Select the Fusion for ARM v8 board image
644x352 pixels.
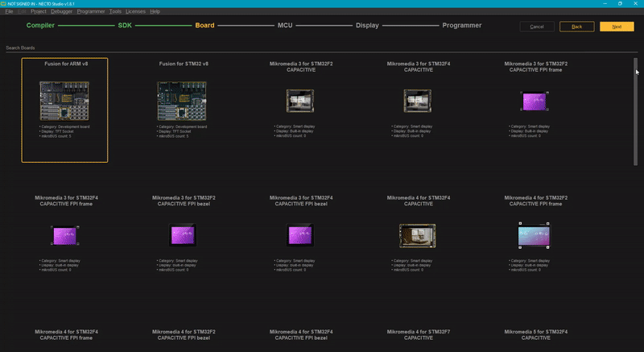point(64,101)
